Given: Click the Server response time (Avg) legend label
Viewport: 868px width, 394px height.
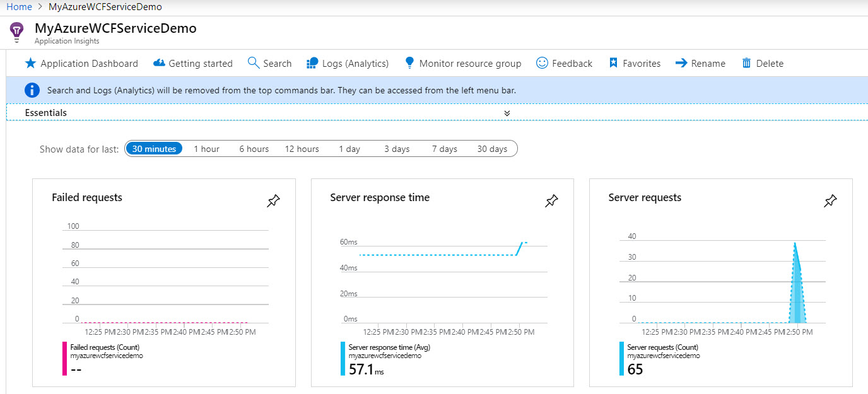Looking at the screenshot, I should [x=389, y=347].
